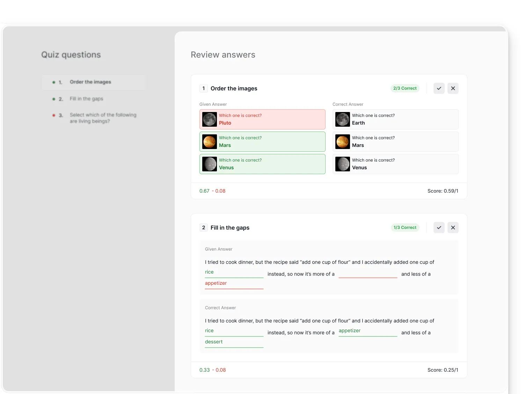The height and width of the screenshot is (394, 532).
Task: Click the given answer Venus card
Action: click(x=262, y=164)
